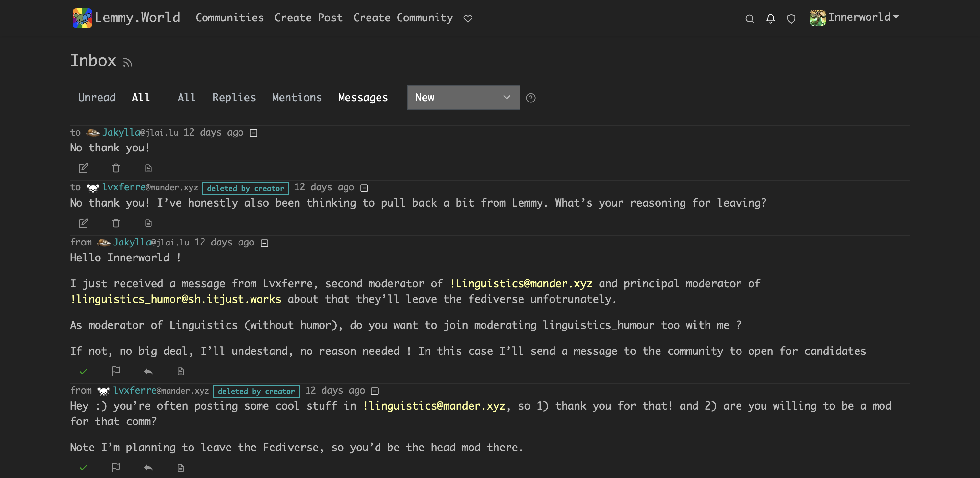This screenshot has width=980, height=478.
Task: Collapse the message from Jakylla
Action: (264, 243)
